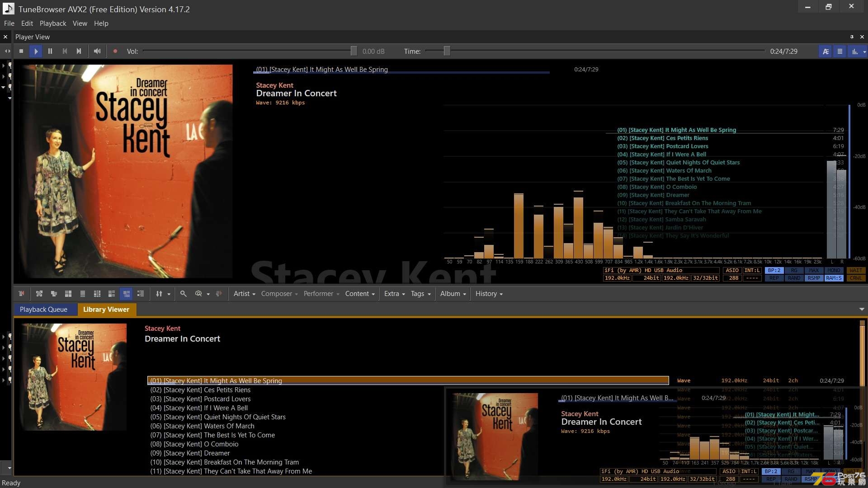Click the font/text style icon in Player View
The height and width of the screenshot is (488, 868).
pos(826,52)
